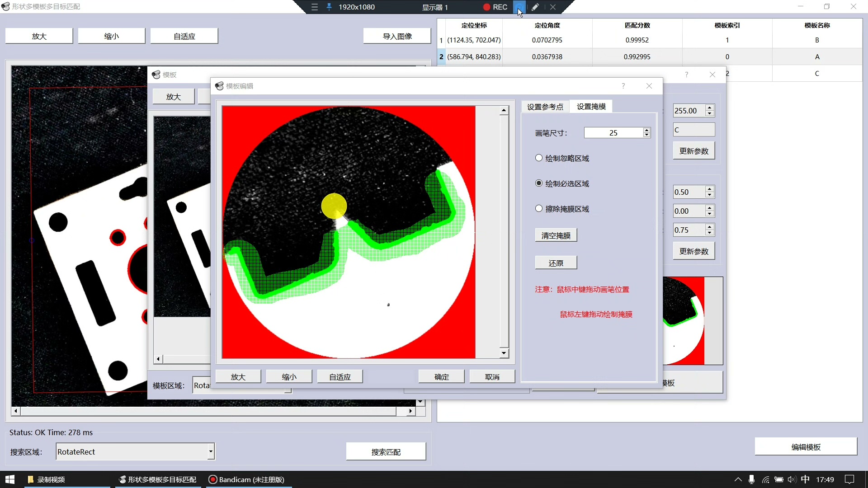Select 擦除掩膜区域 radio button
Image resolution: width=868 pixels, height=488 pixels.
point(539,209)
